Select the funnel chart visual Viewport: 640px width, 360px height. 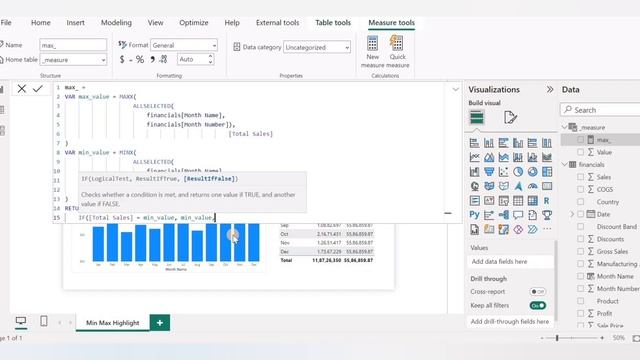[x=489, y=172]
